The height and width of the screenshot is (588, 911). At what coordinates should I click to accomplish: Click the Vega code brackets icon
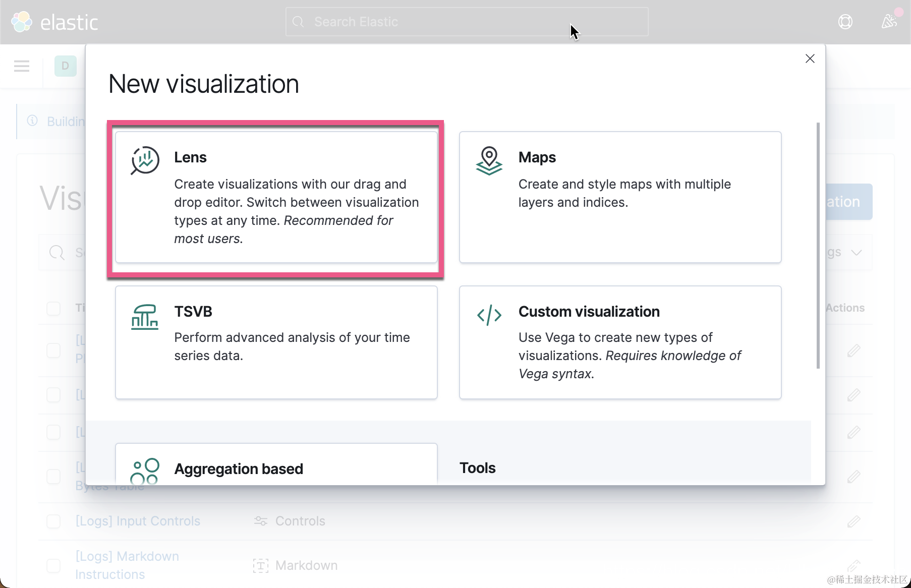[x=489, y=316]
